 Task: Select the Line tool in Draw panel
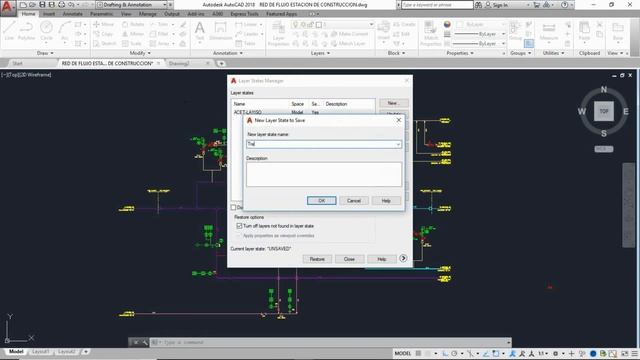point(9,31)
